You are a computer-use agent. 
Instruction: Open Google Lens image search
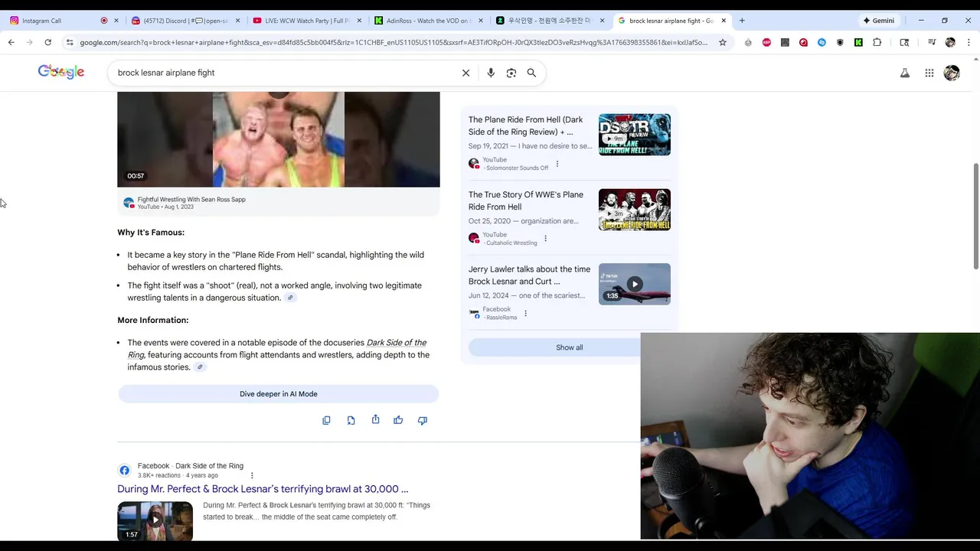[x=511, y=73]
